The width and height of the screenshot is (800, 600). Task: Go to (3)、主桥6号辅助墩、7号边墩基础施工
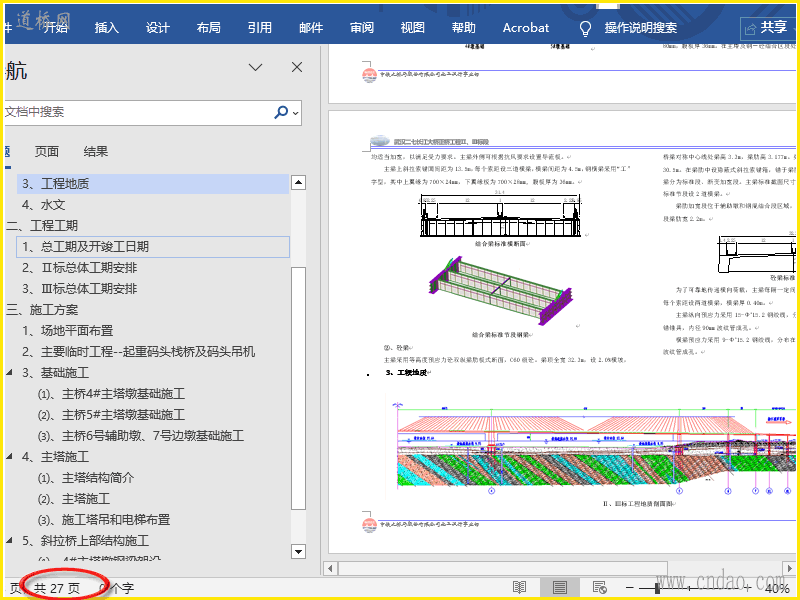click(141, 436)
